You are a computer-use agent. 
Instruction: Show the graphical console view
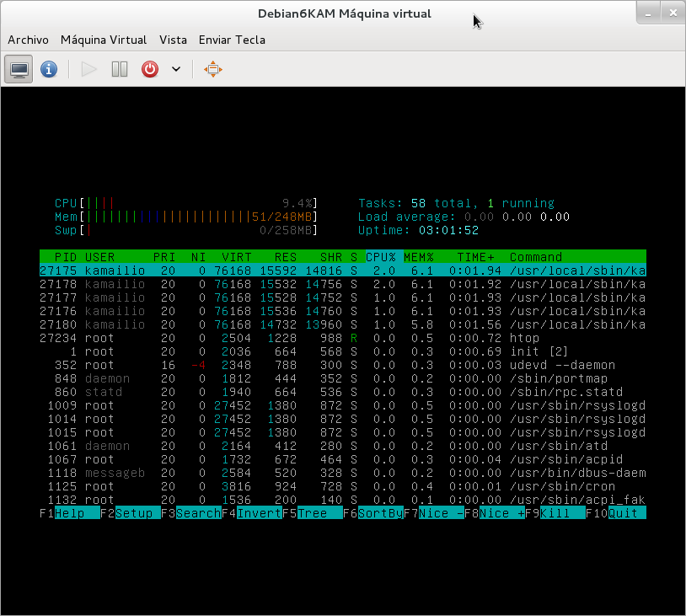(19, 69)
